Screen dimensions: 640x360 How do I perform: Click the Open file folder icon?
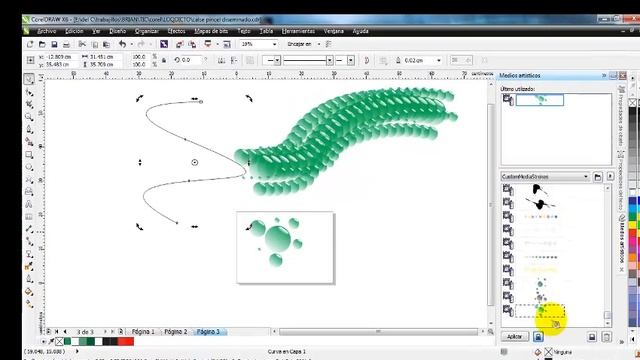pos(42,44)
